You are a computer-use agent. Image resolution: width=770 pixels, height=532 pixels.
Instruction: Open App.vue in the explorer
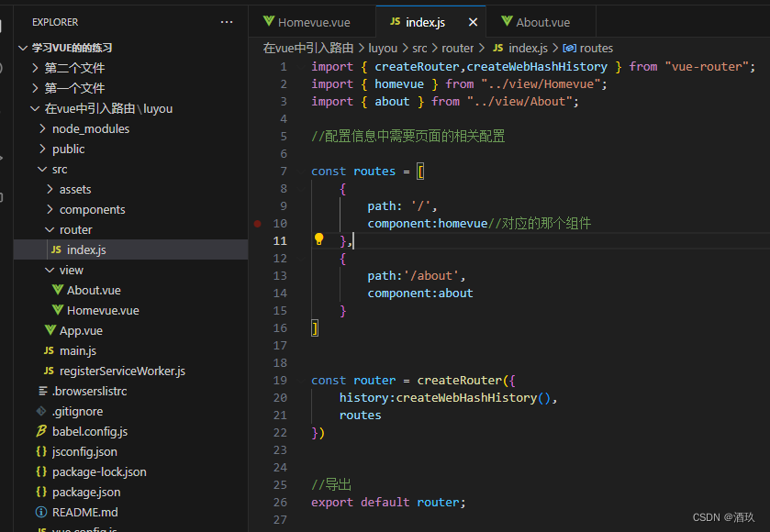click(130, 330)
